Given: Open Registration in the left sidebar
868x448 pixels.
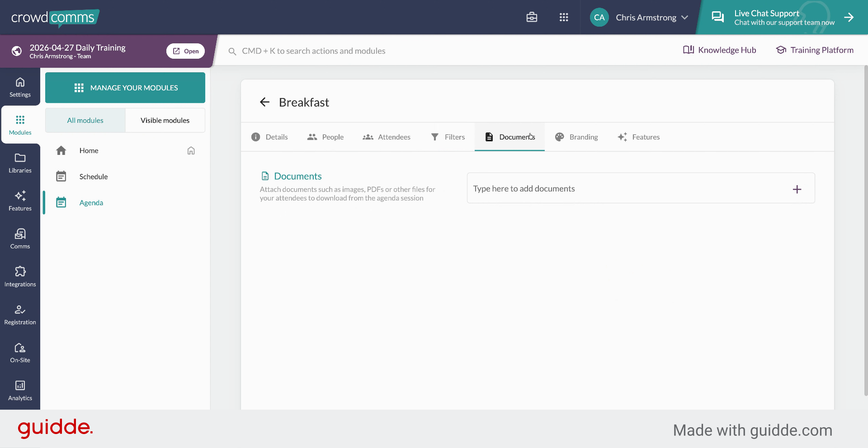Looking at the screenshot, I should [20, 315].
